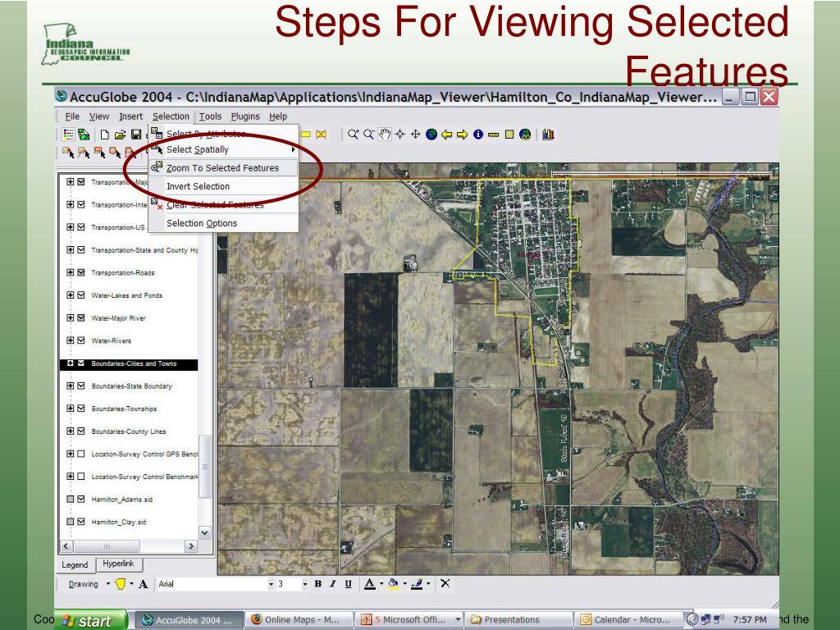Open Select Spatially submenu
Image resolution: width=840 pixels, height=630 pixels.
(223, 149)
